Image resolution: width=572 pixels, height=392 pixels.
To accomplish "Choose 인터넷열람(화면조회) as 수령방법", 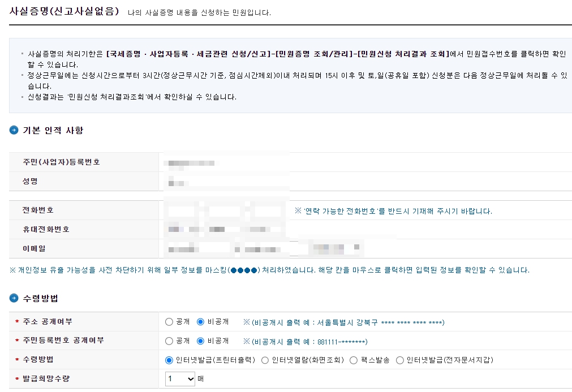I will coord(264,360).
